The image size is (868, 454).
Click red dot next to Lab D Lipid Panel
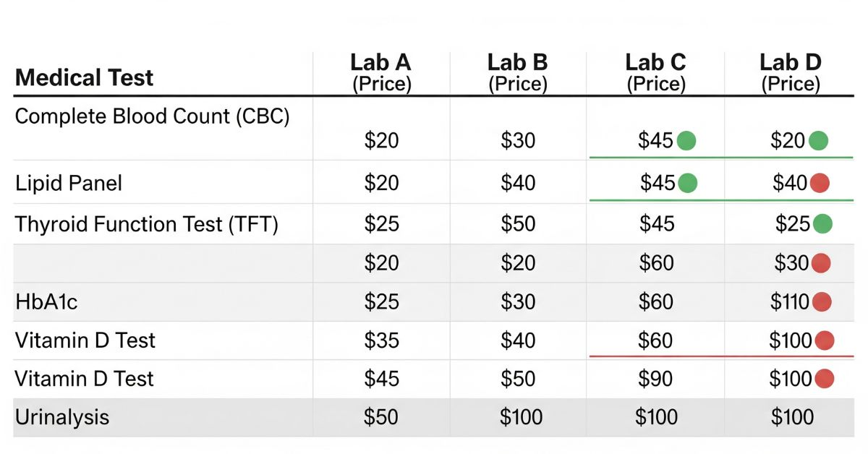[819, 184]
